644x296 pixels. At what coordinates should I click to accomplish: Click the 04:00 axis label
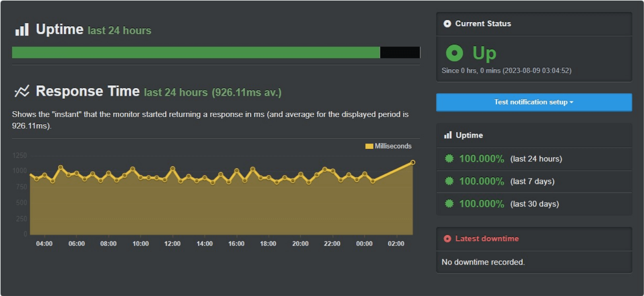pos(44,244)
